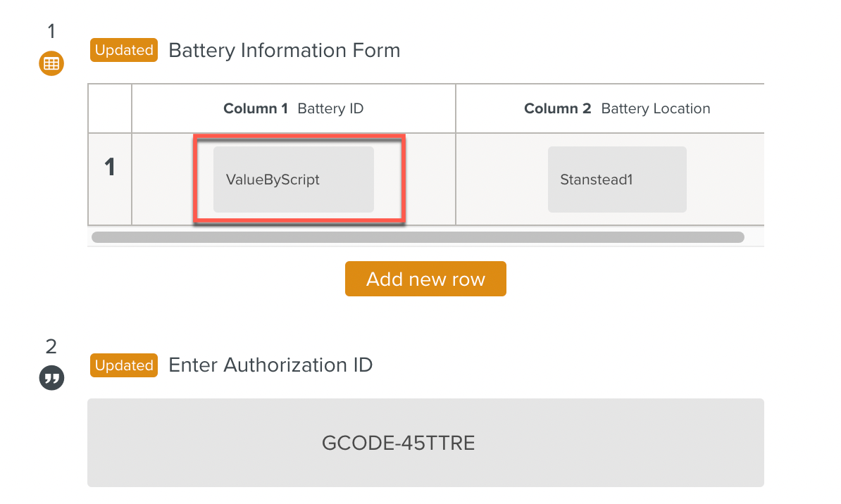The height and width of the screenshot is (504, 841).
Task: Click scrollbar track right of the thumb
Action: tap(754, 237)
